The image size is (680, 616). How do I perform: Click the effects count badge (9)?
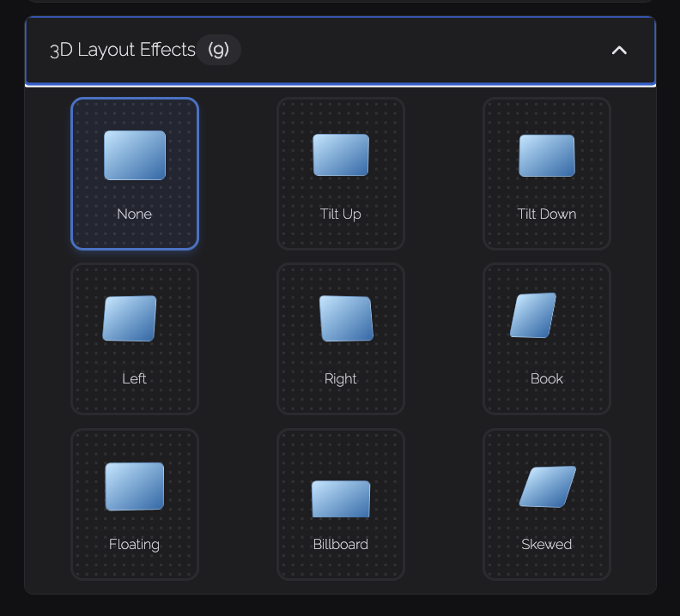tap(219, 50)
